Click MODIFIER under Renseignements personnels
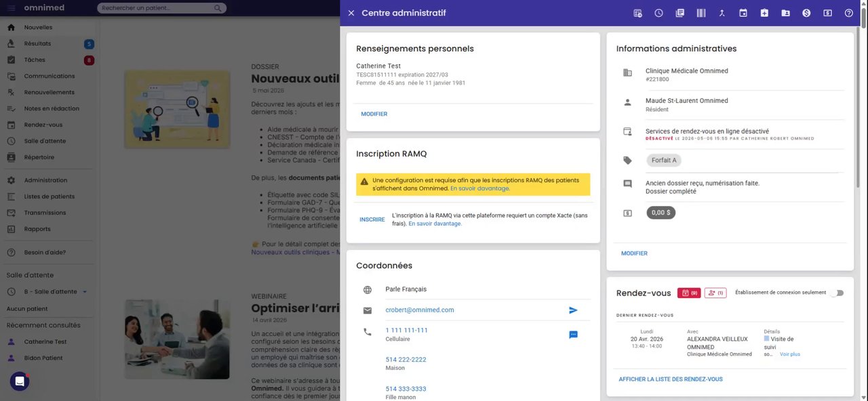Image resolution: width=868 pixels, height=401 pixels. 374,114
